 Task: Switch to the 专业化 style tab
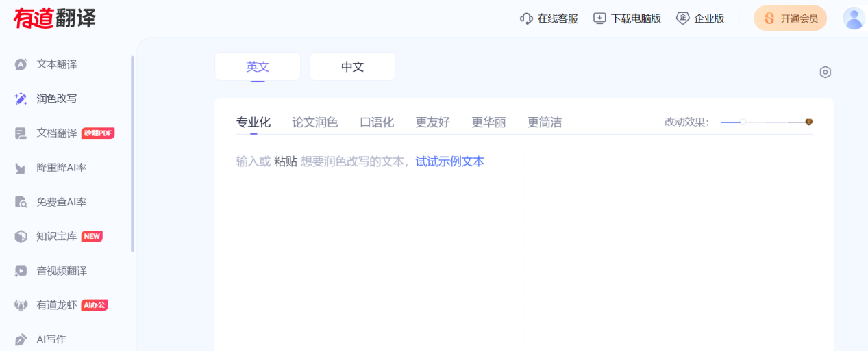(253, 122)
